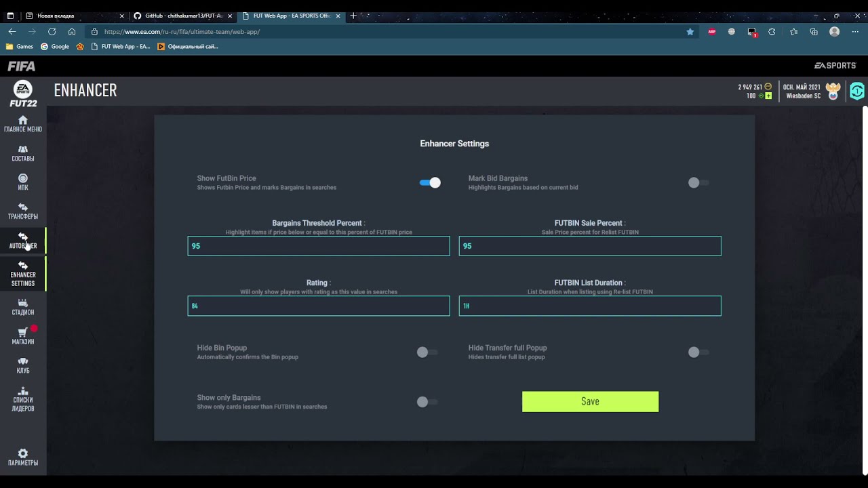This screenshot has width=868, height=488.
Task: Edit the FUTBIN Sale Percent field
Action: 590,246
